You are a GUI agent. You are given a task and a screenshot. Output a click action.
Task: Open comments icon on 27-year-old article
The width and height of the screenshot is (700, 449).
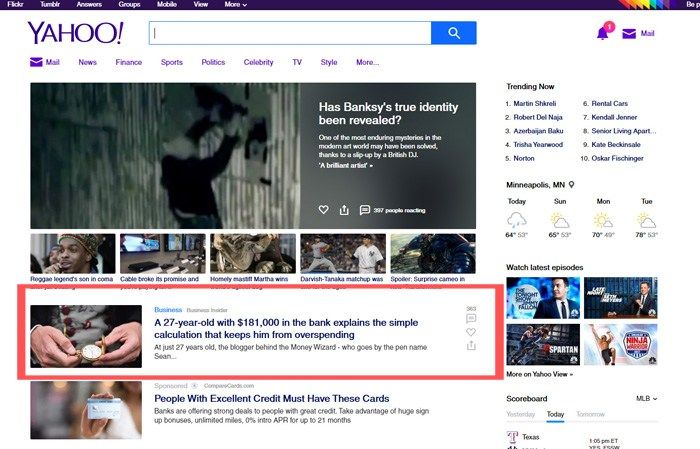(471, 318)
